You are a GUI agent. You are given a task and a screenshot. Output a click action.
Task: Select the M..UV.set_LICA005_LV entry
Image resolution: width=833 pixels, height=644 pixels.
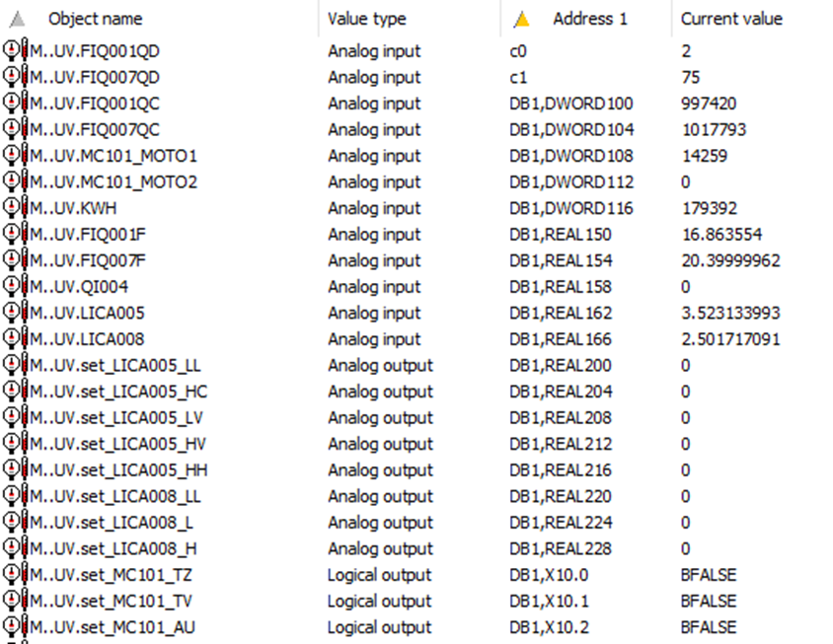point(116,417)
